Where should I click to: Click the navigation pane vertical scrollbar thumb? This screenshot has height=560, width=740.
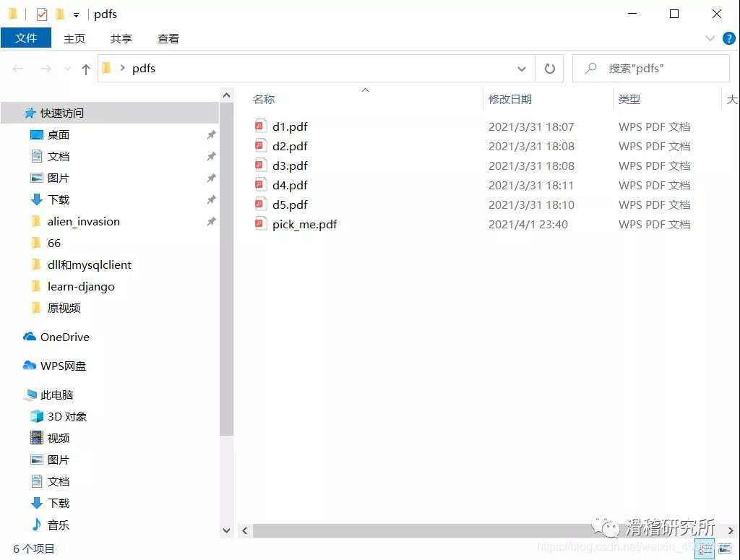click(226, 269)
